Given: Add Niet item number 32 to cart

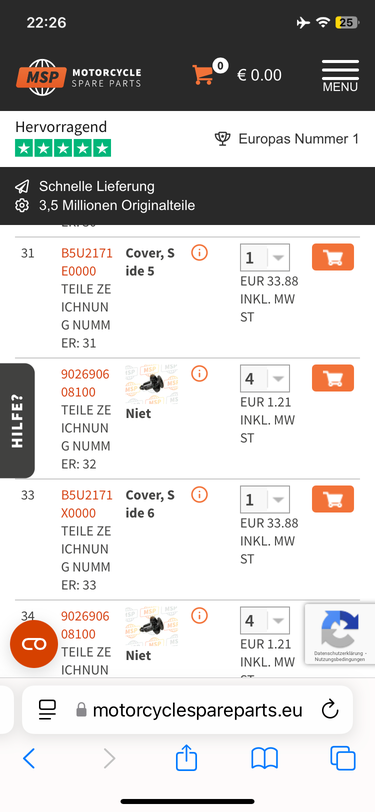Looking at the screenshot, I should point(333,378).
